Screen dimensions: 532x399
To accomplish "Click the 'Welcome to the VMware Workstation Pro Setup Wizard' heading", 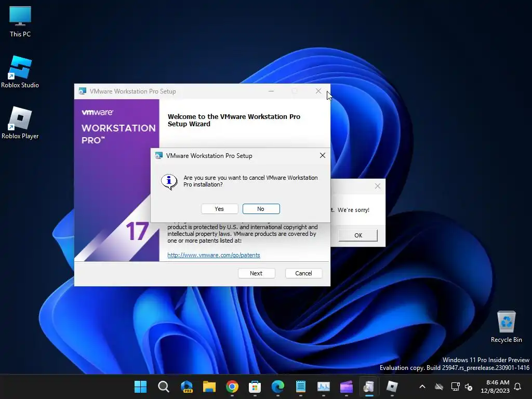I will (x=234, y=120).
